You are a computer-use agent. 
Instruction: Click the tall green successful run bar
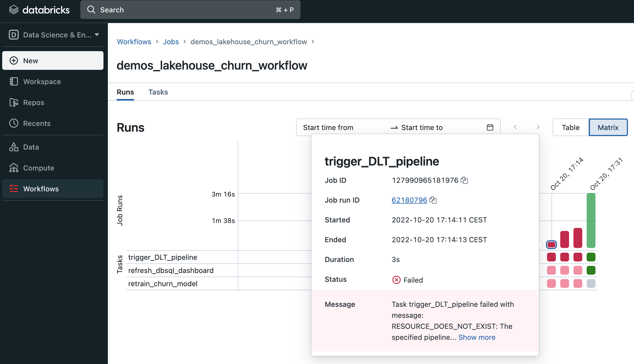(x=591, y=220)
